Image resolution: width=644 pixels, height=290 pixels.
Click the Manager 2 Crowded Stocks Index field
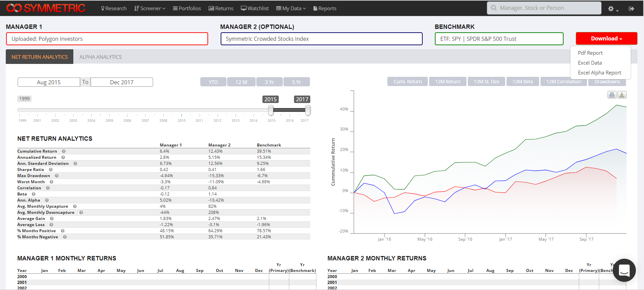321,39
